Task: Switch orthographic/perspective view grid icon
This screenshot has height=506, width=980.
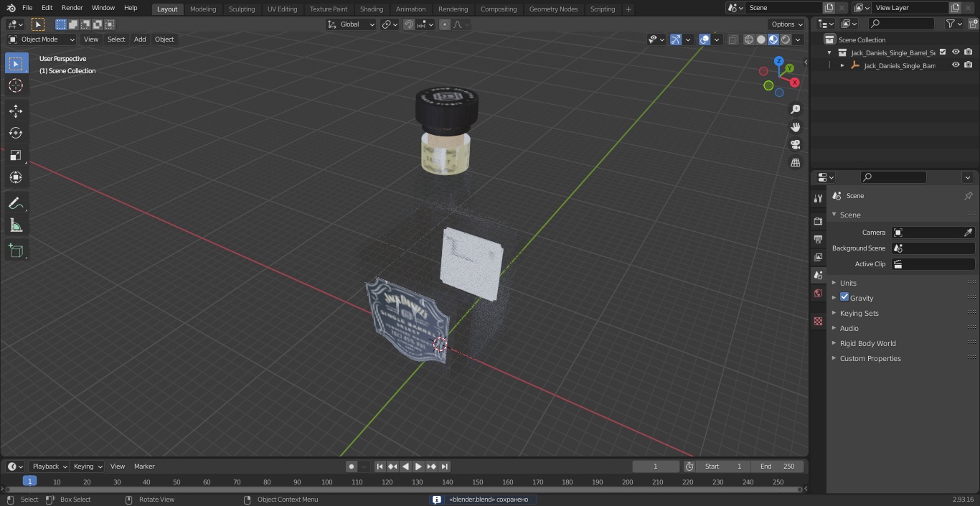Action: pos(796,163)
